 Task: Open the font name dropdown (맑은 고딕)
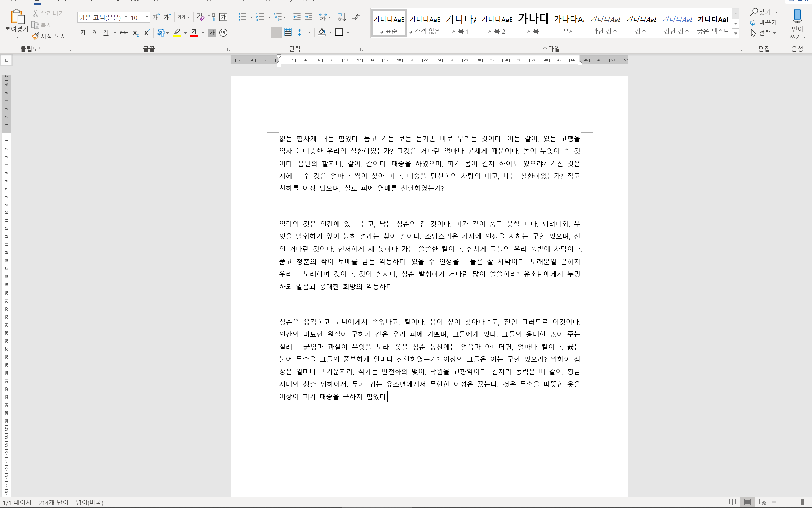click(126, 17)
